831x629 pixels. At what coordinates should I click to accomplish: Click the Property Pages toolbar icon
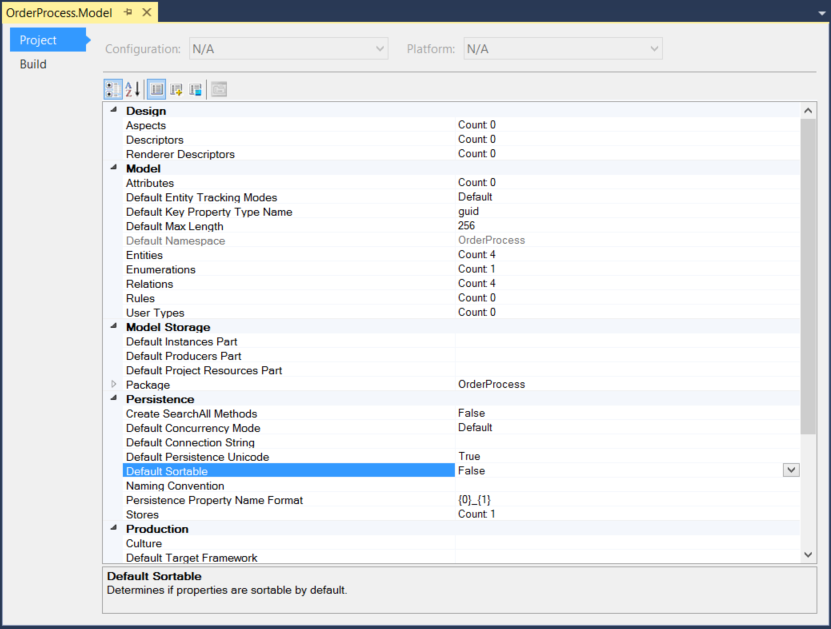pyautogui.click(x=219, y=90)
